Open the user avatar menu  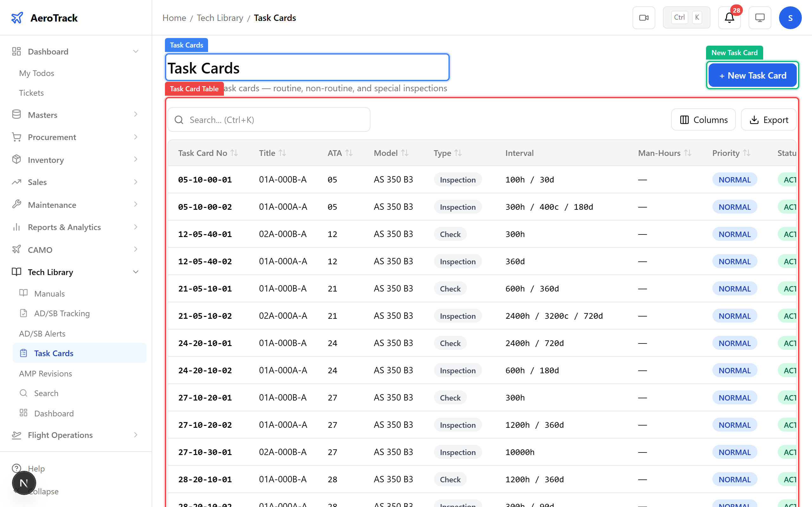point(790,17)
